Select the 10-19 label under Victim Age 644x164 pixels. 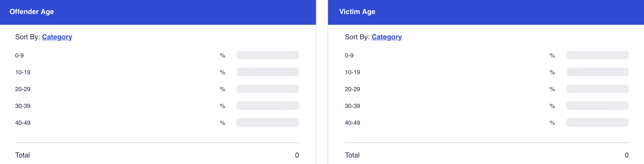(352, 72)
